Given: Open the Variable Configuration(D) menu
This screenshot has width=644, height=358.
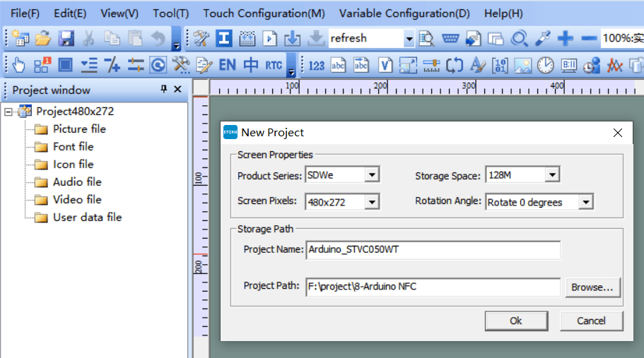Looking at the screenshot, I should [404, 13].
